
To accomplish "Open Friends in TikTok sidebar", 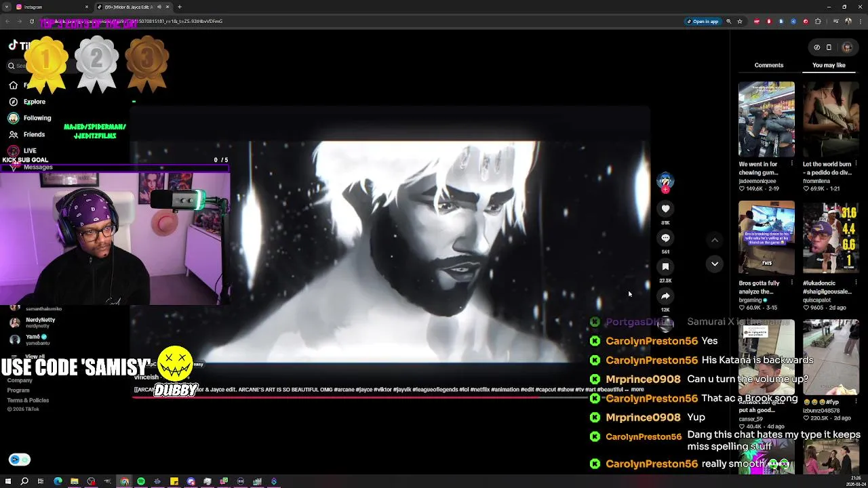I will (27, 134).
